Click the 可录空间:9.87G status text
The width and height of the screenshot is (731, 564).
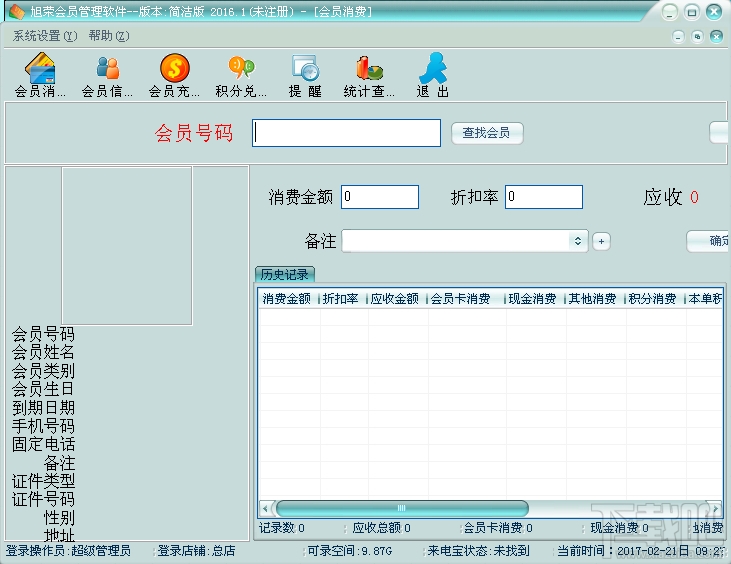(x=350, y=551)
